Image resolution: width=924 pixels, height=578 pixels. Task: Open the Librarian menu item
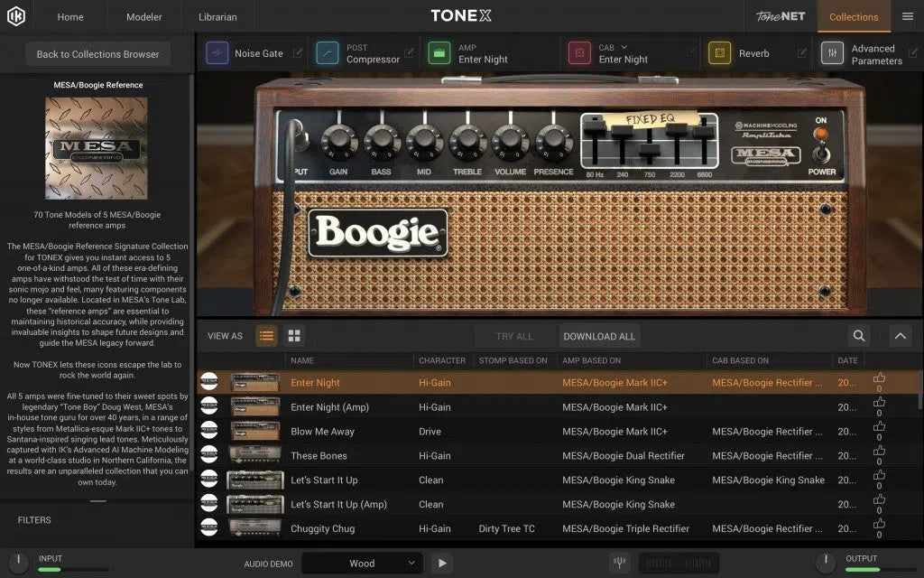tap(217, 15)
